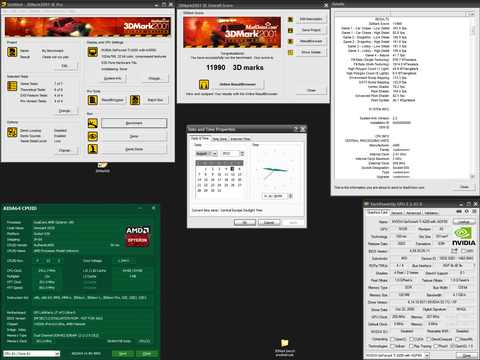Click the Save Project icon in score window

(290, 30)
